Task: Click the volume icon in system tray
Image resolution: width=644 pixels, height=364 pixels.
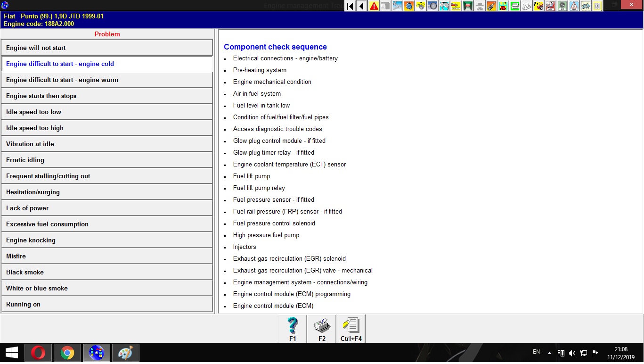Action: (x=572, y=353)
